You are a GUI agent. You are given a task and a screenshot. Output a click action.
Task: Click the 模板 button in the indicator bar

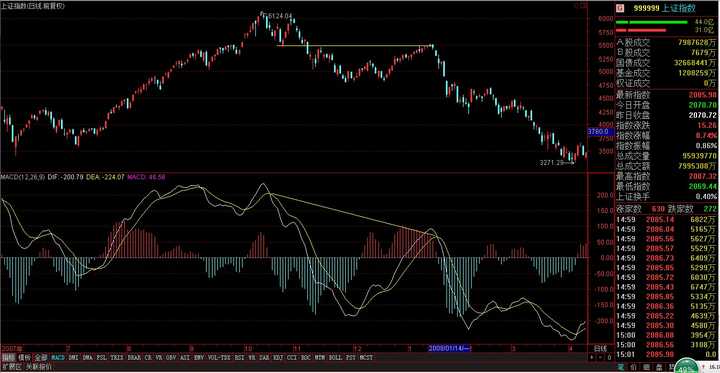[26, 357]
